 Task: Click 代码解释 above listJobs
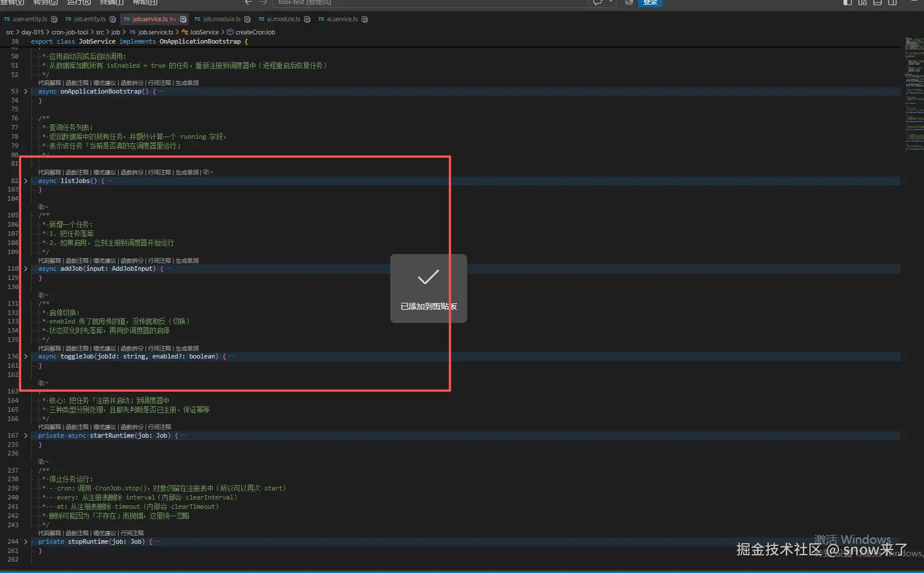[x=49, y=172]
